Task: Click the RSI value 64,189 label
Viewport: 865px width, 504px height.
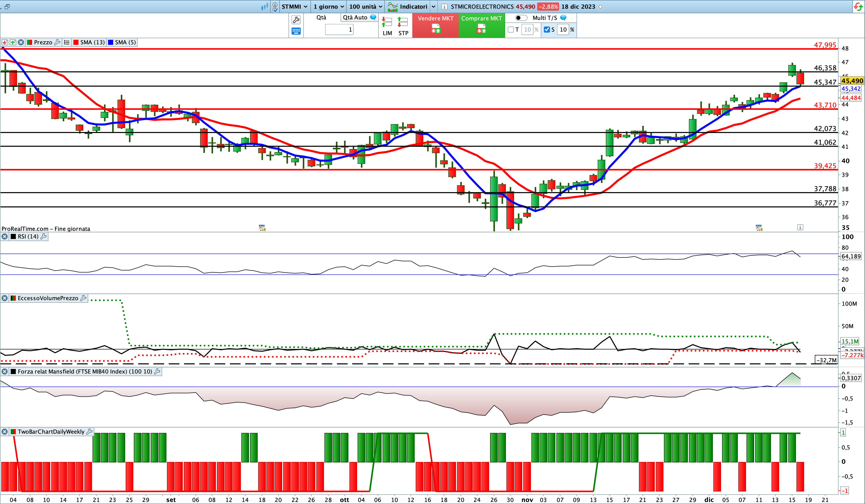Action: coord(851,256)
